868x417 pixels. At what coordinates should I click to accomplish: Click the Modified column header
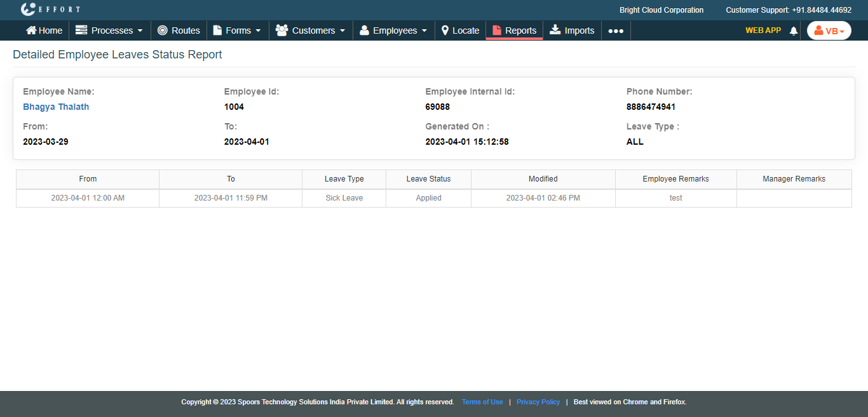click(x=543, y=179)
